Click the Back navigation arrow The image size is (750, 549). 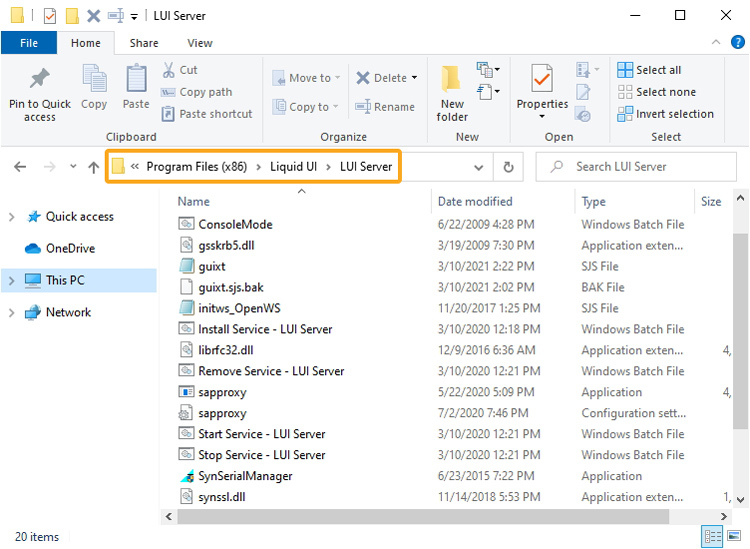[20, 167]
